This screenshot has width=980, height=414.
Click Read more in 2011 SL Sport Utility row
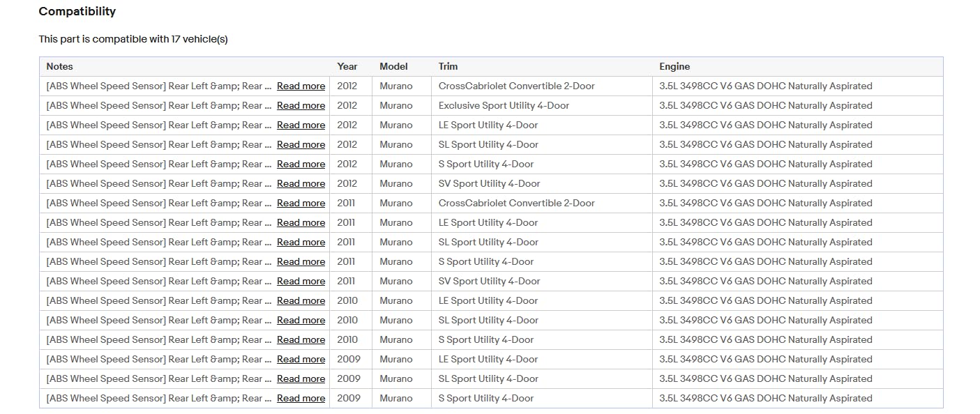pyautogui.click(x=301, y=242)
